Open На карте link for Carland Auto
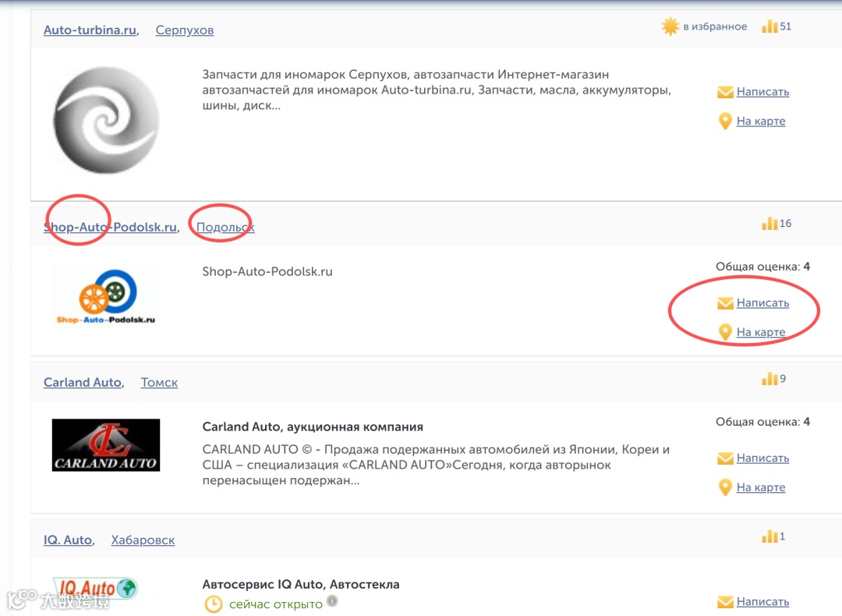The image size is (842, 616). (761, 487)
